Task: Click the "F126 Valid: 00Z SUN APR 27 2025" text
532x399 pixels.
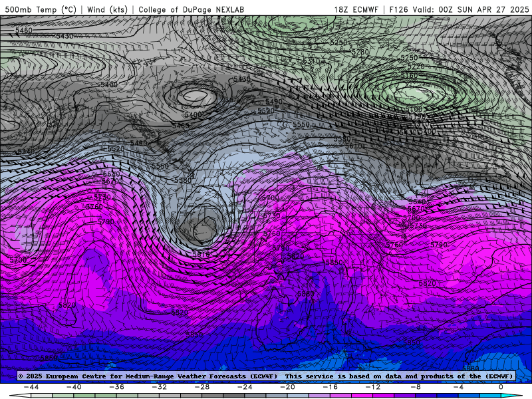Action: [x=459, y=9]
